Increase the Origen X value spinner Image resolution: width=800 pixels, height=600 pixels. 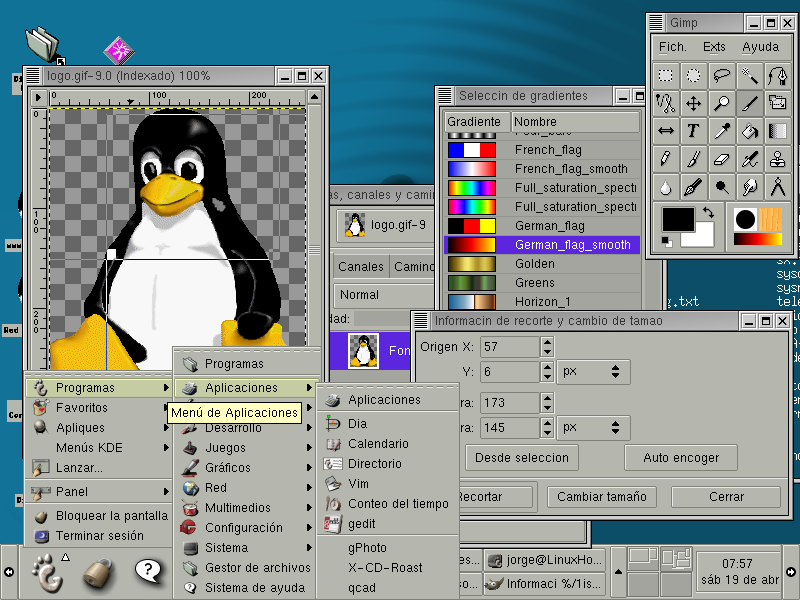[547, 342]
